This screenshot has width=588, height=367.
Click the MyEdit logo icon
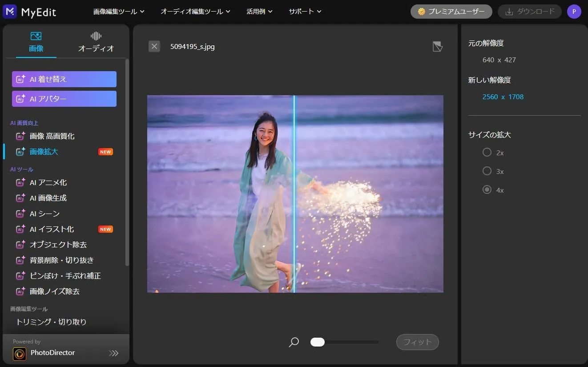click(x=10, y=12)
